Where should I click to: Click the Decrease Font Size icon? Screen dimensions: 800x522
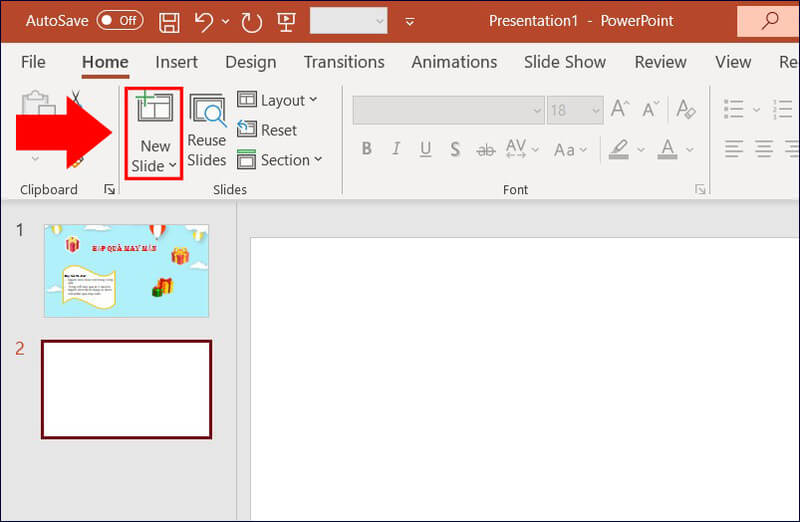[651, 109]
